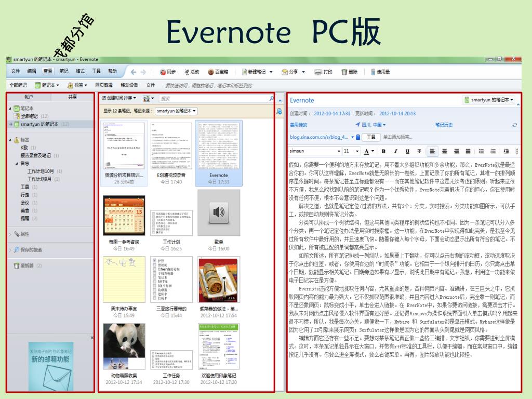
Task: Open the 动物萌照收集 panda note thumbnail
Action: 124,346
